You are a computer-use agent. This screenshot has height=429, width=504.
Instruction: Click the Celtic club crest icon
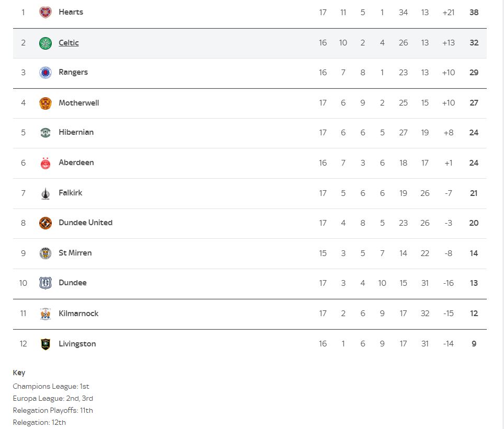(45, 43)
